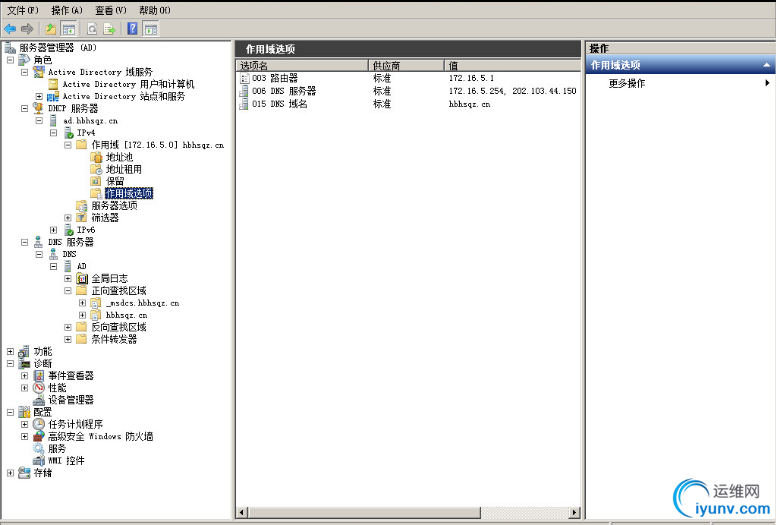This screenshot has width=776, height=525.
Task: Open 更多操作 in the actions pane
Action: (x=627, y=83)
